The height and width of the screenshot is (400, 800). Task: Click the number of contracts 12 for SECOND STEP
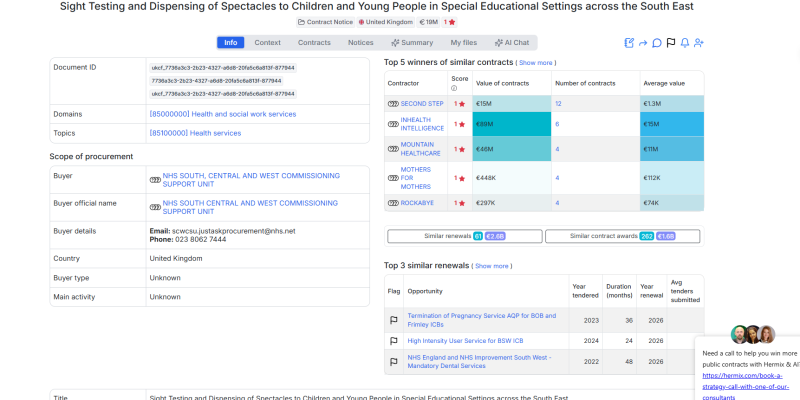pyautogui.click(x=558, y=104)
